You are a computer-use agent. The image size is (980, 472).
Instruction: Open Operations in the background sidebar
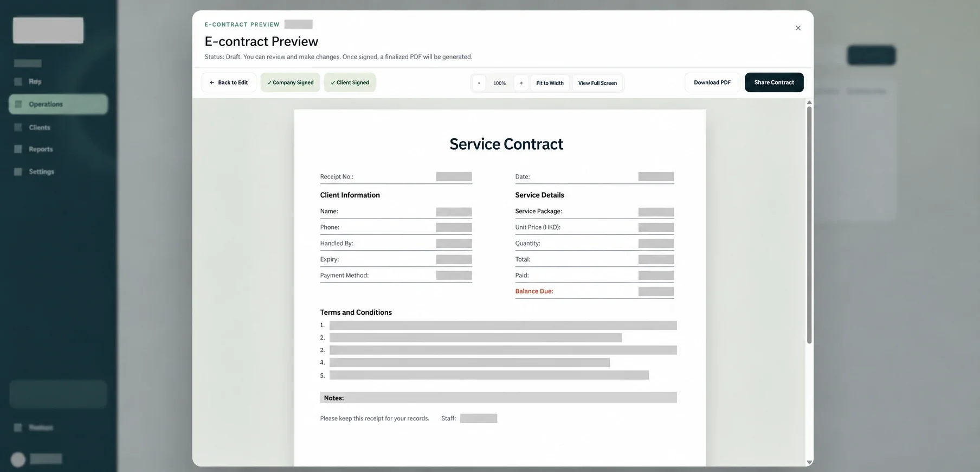coord(58,104)
